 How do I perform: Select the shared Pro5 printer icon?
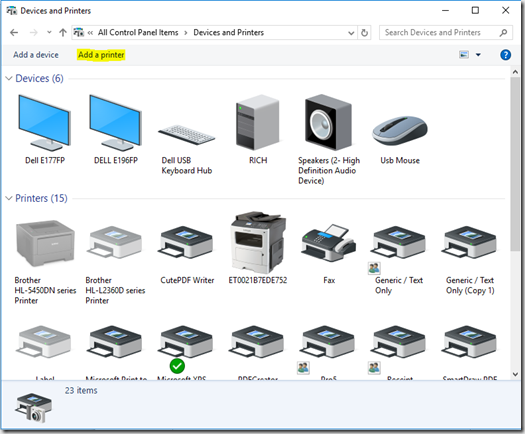coord(328,342)
